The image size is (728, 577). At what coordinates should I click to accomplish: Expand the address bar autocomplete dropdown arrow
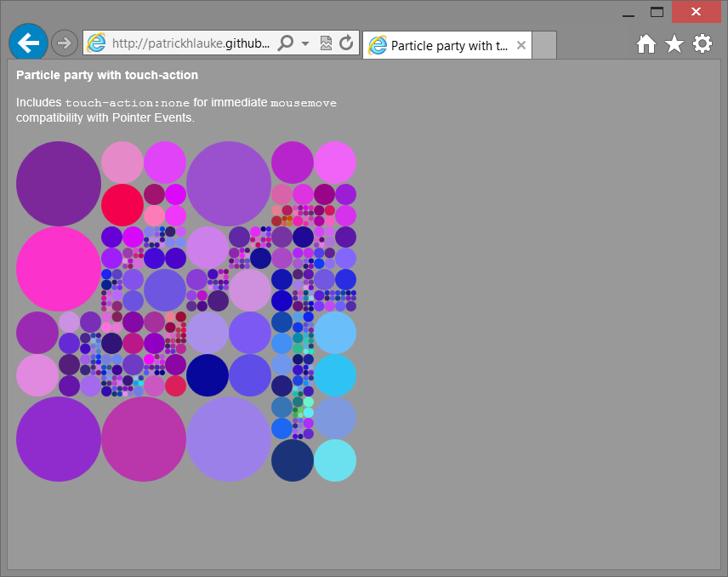306,42
